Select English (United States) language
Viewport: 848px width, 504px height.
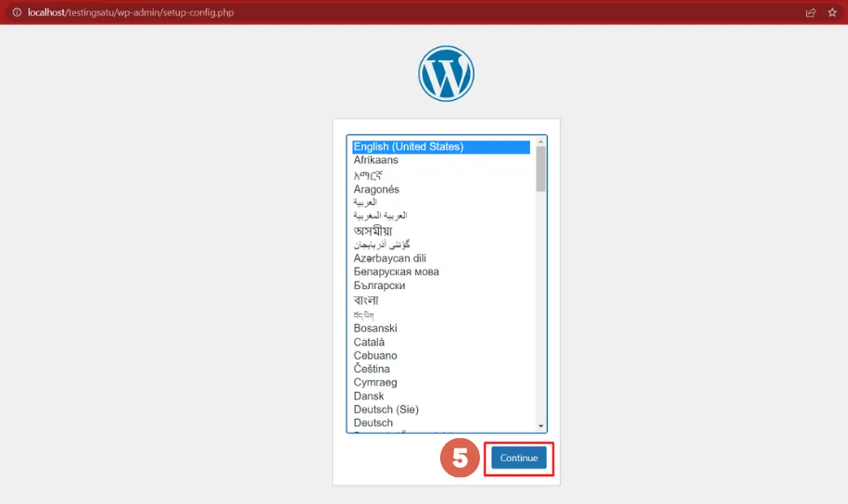coord(441,146)
